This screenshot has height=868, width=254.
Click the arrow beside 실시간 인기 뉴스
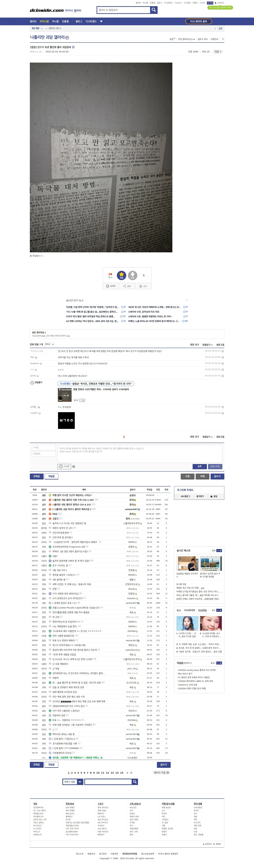coord(186,300)
